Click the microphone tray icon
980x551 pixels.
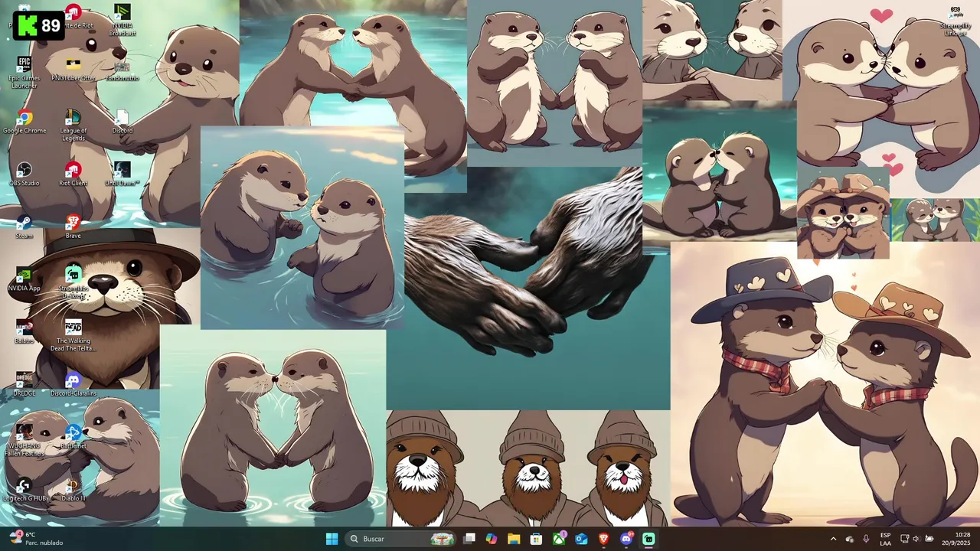tap(866, 539)
